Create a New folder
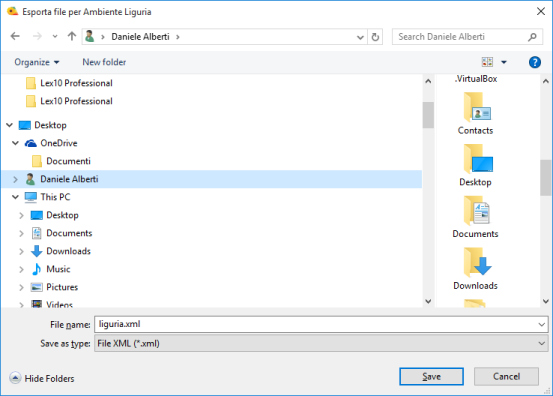Screen dimensions: 553x396 click(x=104, y=62)
